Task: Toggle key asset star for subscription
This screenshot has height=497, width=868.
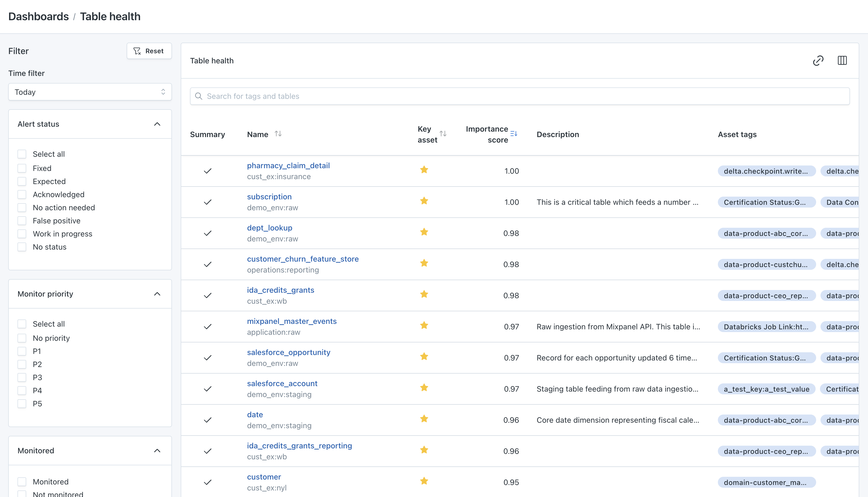Action: click(x=424, y=201)
